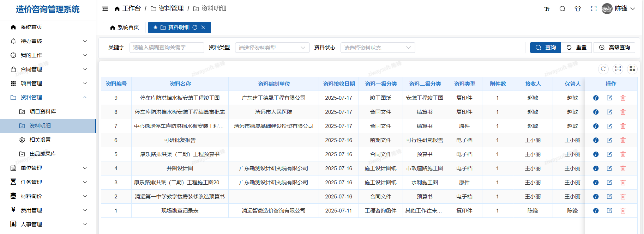Refresh the table with circular arrow icon
The image size is (644, 234).
603,69
